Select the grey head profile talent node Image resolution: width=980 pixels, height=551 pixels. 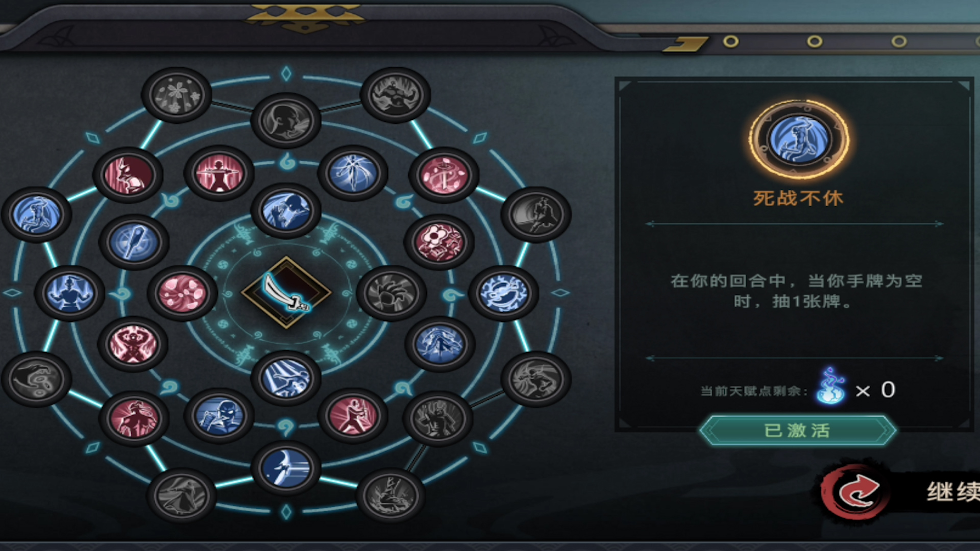286,121
